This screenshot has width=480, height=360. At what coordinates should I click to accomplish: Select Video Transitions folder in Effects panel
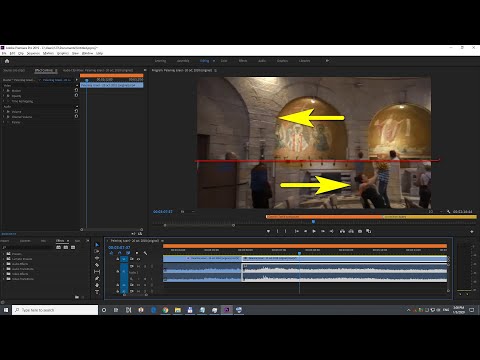(x=23, y=279)
